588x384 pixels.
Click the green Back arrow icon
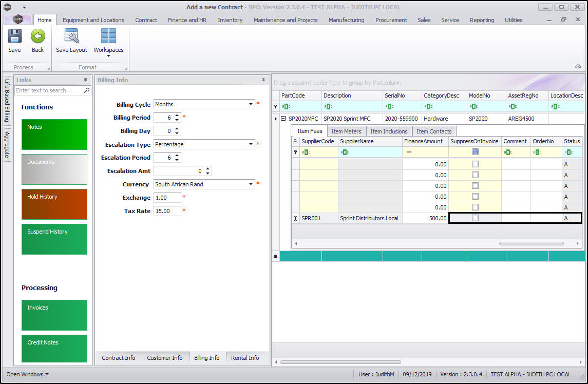[37, 36]
